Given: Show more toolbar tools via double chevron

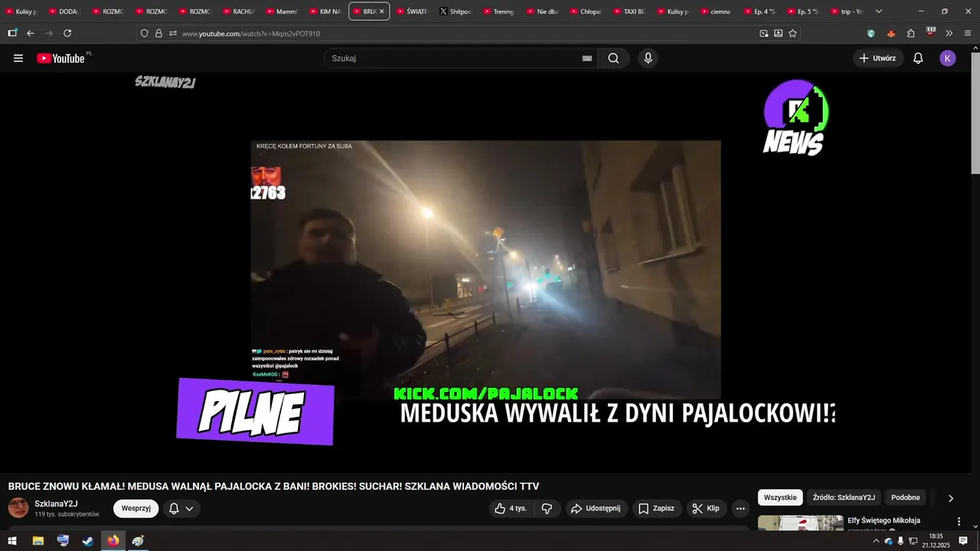Looking at the screenshot, I should point(949,34).
